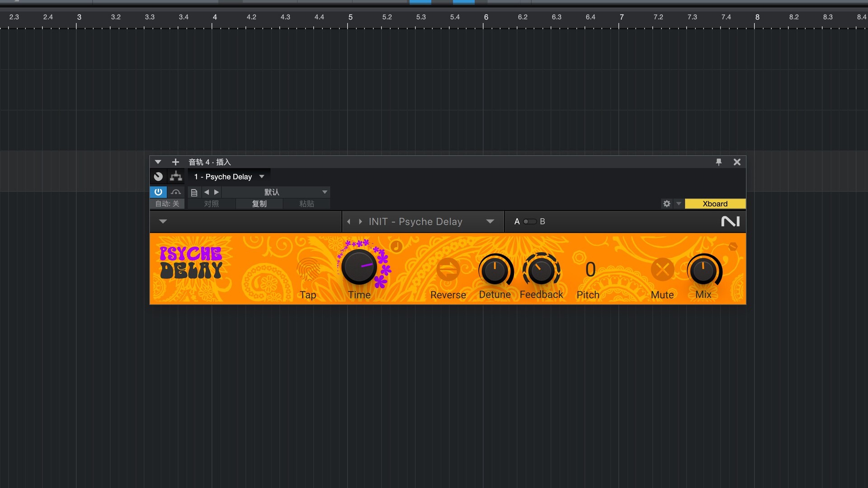Click the Pitch value 0
The image size is (868, 488).
[590, 270]
